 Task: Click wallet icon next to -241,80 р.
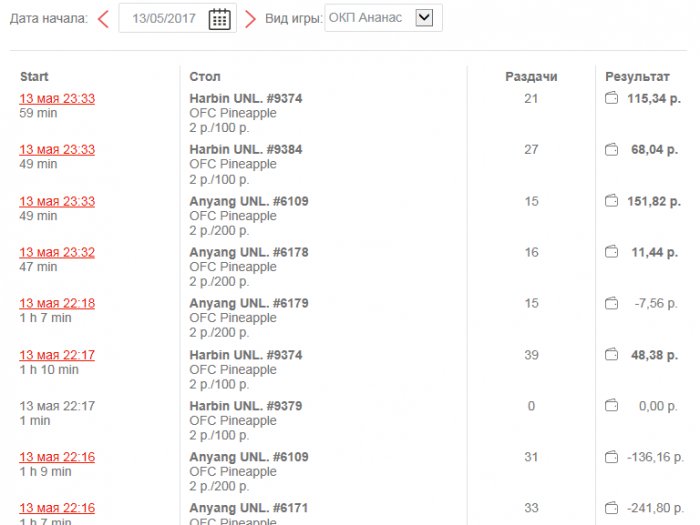611,508
